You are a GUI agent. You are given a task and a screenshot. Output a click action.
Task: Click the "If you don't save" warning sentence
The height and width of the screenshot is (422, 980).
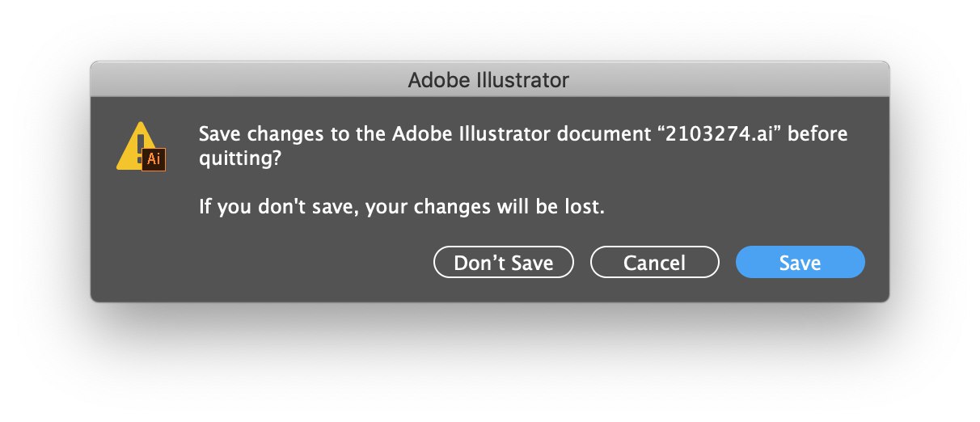coord(277,207)
